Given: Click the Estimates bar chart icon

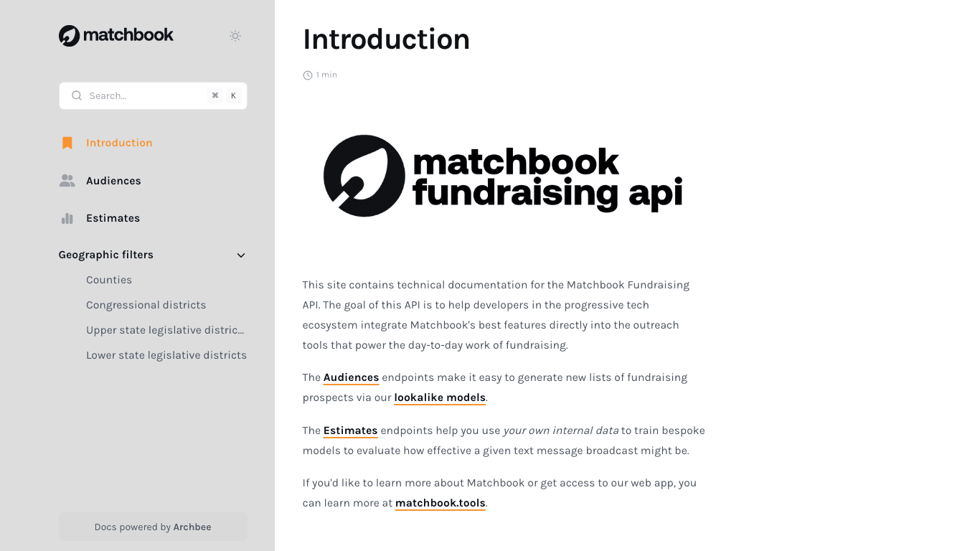Looking at the screenshot, I should point(67,218).
